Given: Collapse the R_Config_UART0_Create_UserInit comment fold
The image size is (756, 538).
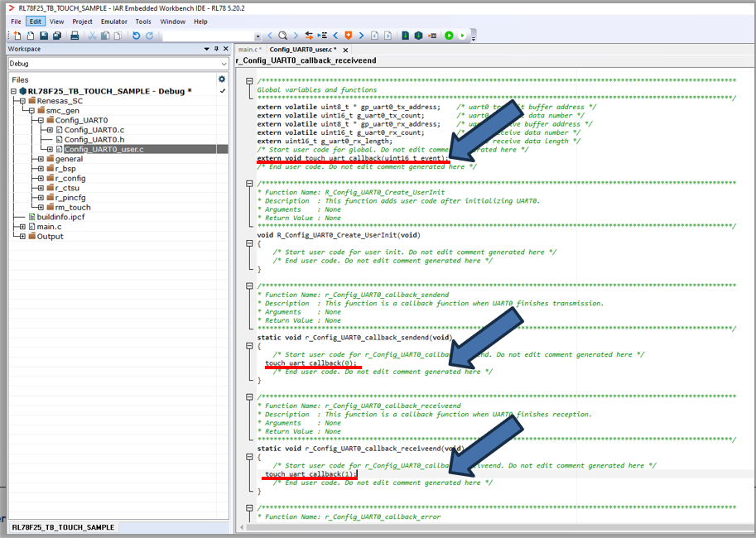Looking at the screenshot, I should click(x=248, y=184).
